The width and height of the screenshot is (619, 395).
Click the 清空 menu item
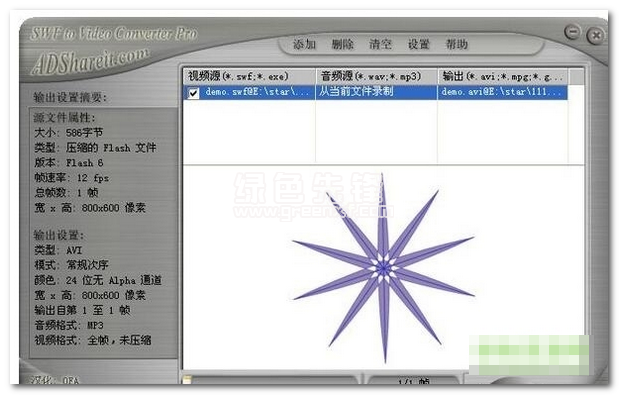380,44
